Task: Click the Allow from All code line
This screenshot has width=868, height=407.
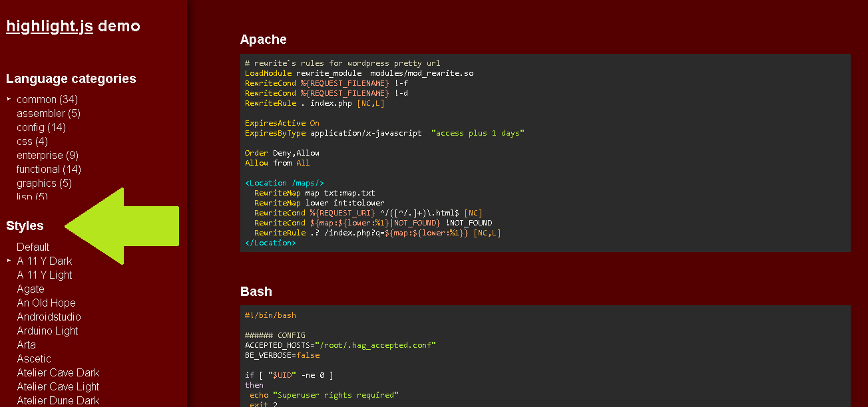Action: tap(278, 163)
